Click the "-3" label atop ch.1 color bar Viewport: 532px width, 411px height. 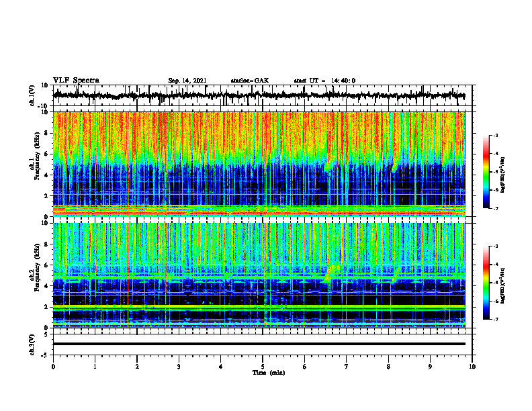pos(495,135)
